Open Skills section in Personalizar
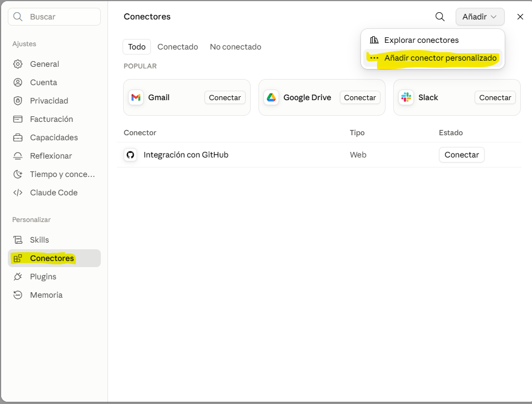This screenshot has width=532, height=404. 54,240
